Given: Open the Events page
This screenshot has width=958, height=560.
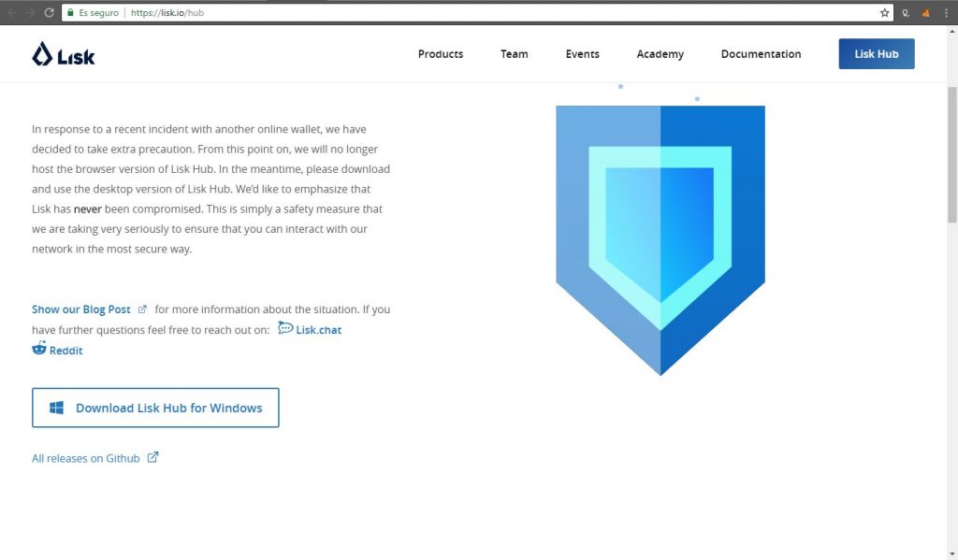Looking at the screenshot, I should coord(582,53).
